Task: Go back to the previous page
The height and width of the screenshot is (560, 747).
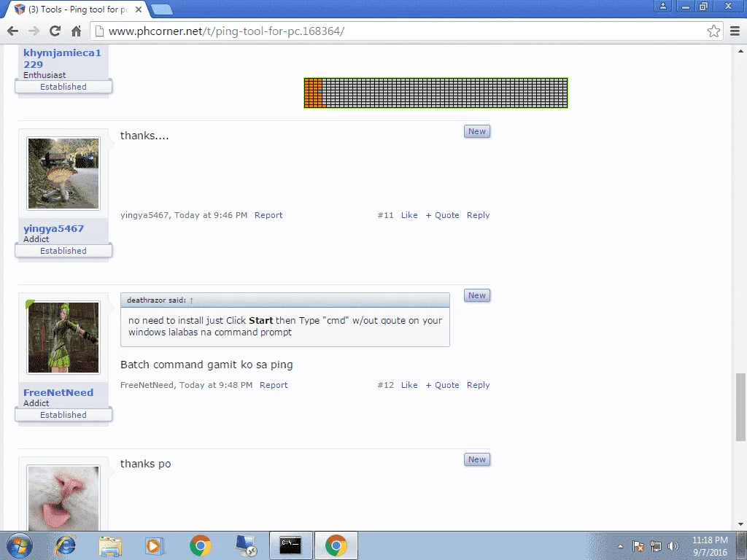Action: tap(13, 31)
